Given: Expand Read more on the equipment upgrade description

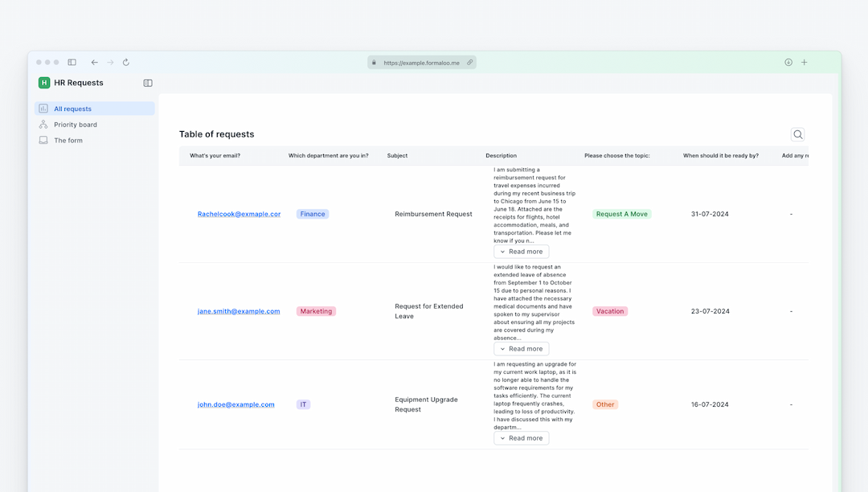Looking at the screenshot, I should 521,437.
